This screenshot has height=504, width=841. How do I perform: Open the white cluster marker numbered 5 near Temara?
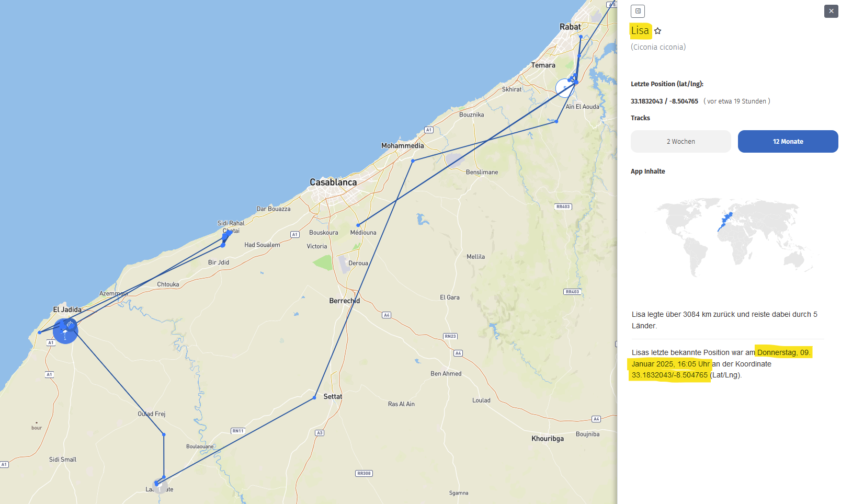(564, 88)
